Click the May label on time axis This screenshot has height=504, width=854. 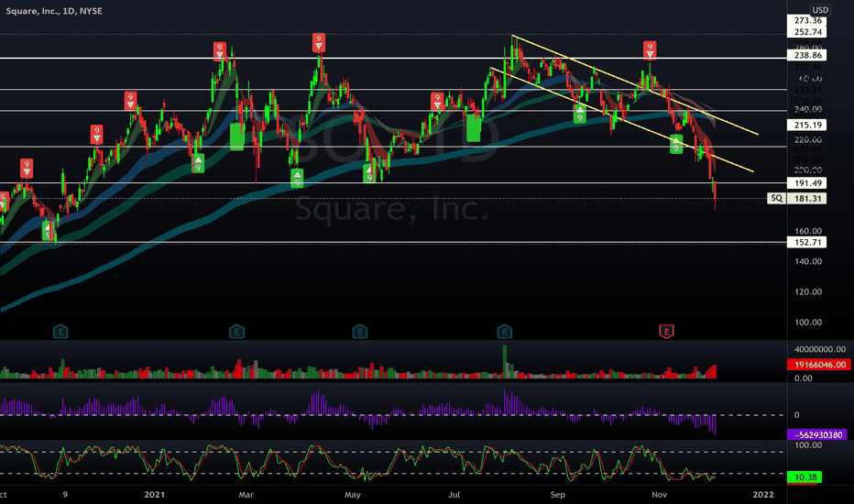[353, 494]
